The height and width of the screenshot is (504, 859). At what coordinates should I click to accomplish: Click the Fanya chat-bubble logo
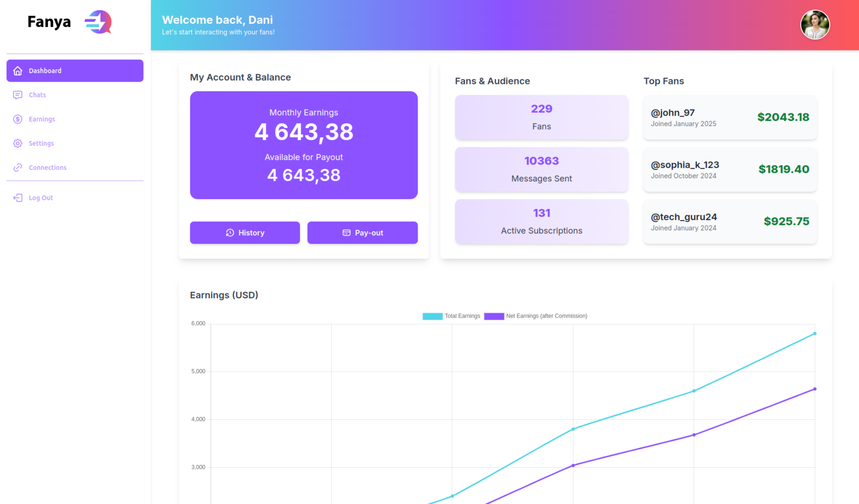pyautogui.click(x=98, y=23)
